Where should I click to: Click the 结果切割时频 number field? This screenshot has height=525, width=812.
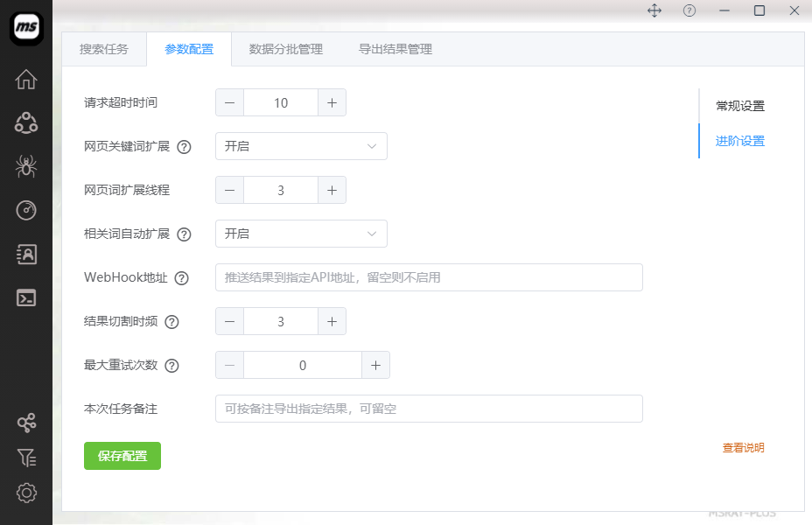[281, 321]
